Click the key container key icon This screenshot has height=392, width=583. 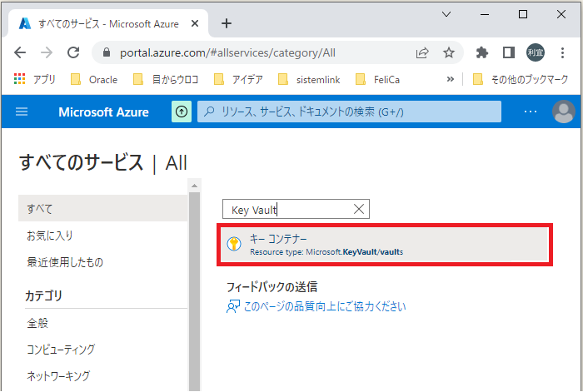[x=234, y=244]
